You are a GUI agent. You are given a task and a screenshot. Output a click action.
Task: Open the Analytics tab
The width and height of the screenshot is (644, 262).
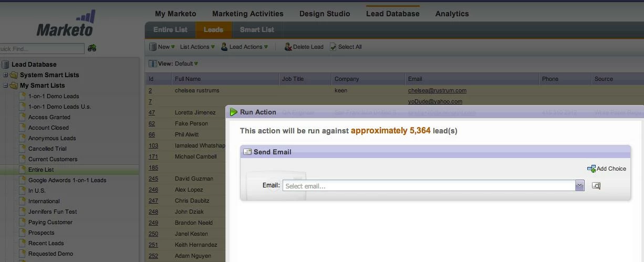tap(452, 14)
